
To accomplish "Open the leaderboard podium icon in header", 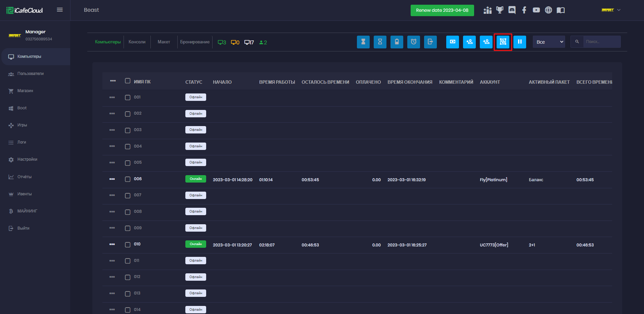I will [x=488, y=10].
